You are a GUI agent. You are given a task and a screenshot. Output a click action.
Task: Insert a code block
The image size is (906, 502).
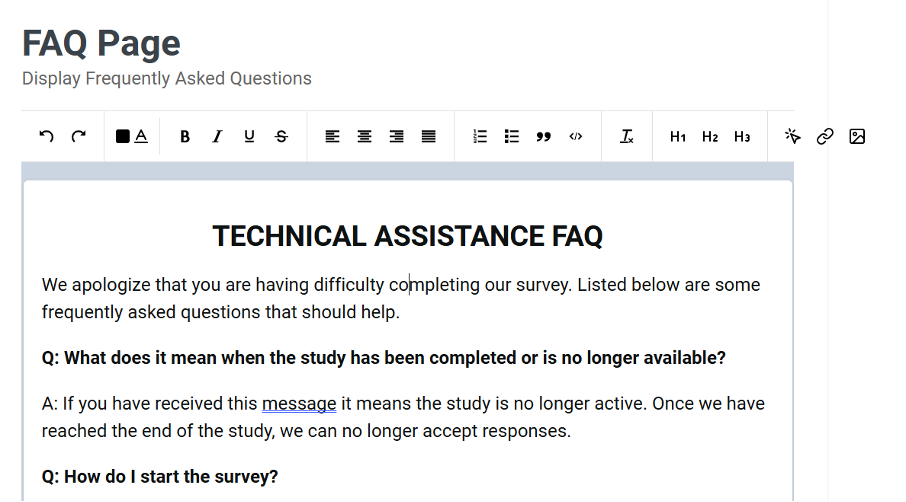[576, 136]
